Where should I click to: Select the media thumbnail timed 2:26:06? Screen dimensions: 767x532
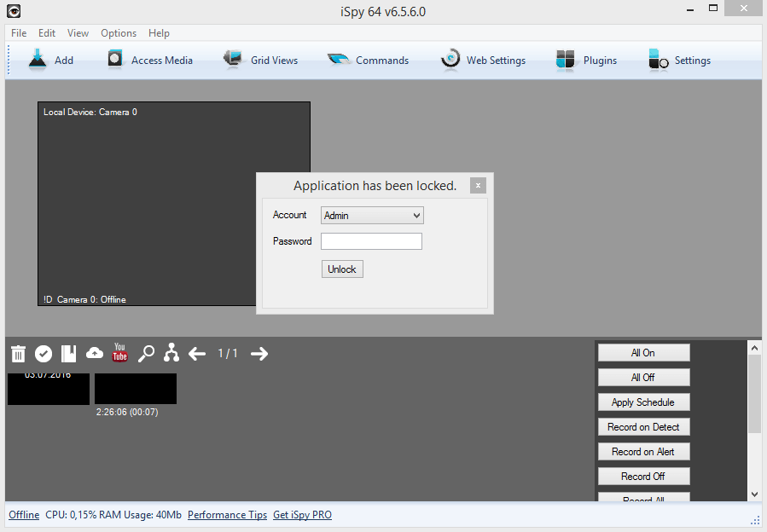pyautogui.click(x=136, y=389)
